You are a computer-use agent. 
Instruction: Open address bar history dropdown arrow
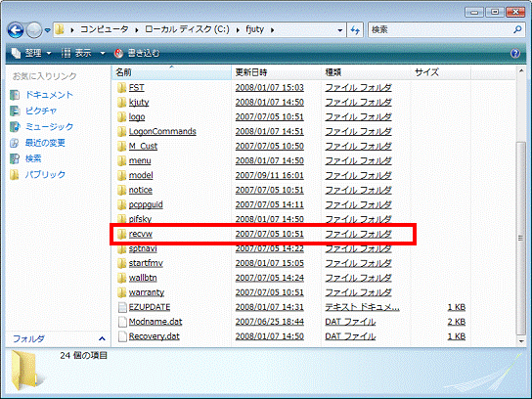click(339, 30)
